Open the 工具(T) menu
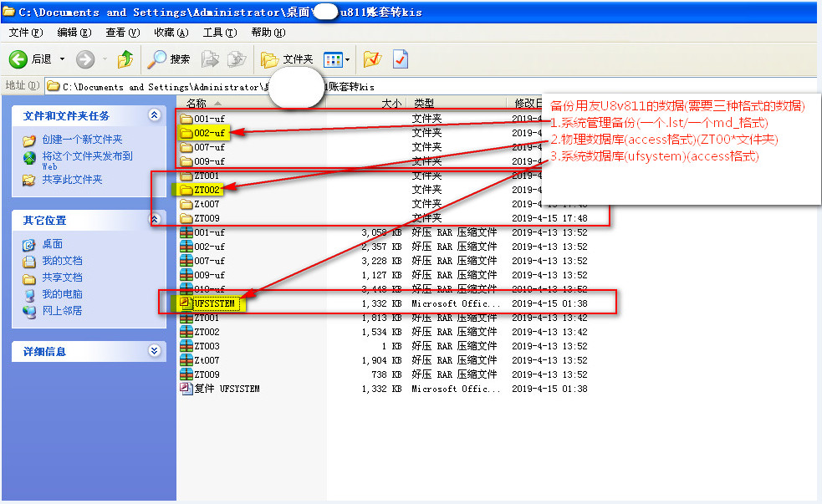The width and height of the screenshot is (822, 504). coord(218,33)
